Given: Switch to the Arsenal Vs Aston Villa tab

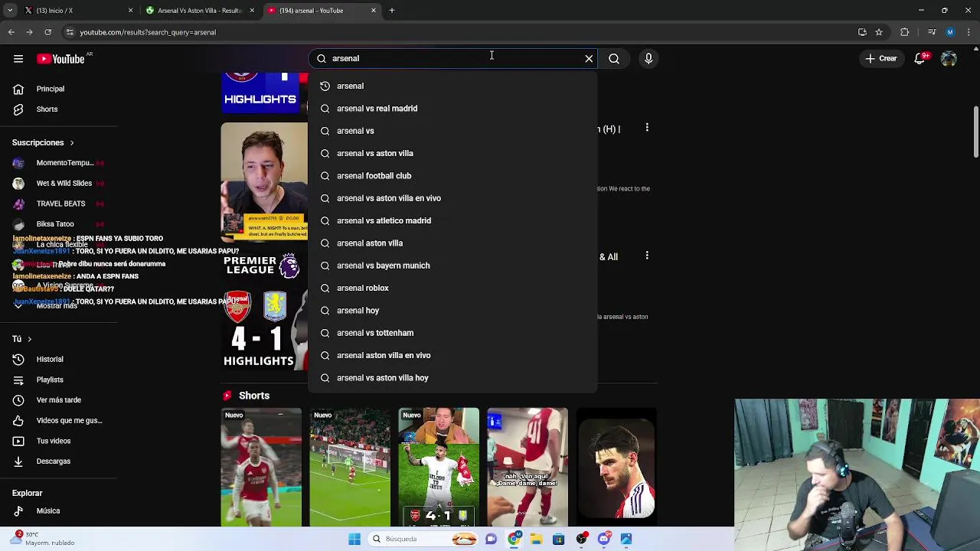Looking at the screenshot, I should (199, 11).
